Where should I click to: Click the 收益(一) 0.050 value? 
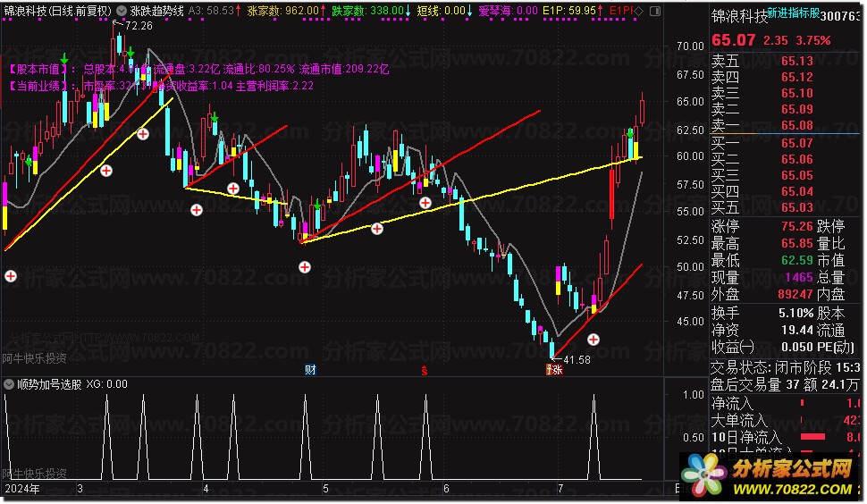tap(796, 347)
